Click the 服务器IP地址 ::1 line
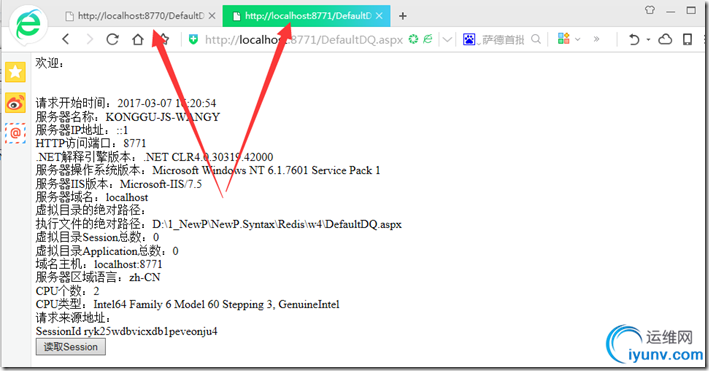Image resolution: width=709 pixels, height=371 pixels. click(x=82, y=130)
